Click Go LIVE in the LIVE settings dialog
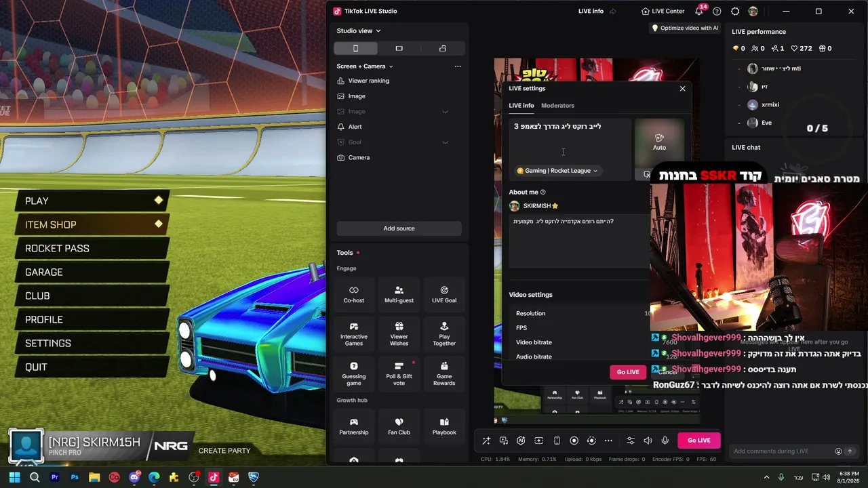This screenshot has width=868, height=488. click(628, 372)
